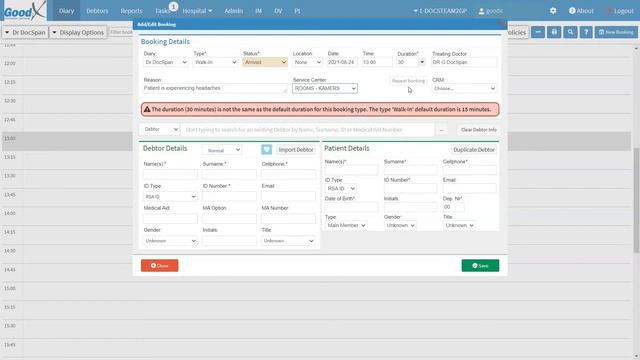
Task: Open the Status dropdown showing Arrived
Action: click(x=265, y=62)
